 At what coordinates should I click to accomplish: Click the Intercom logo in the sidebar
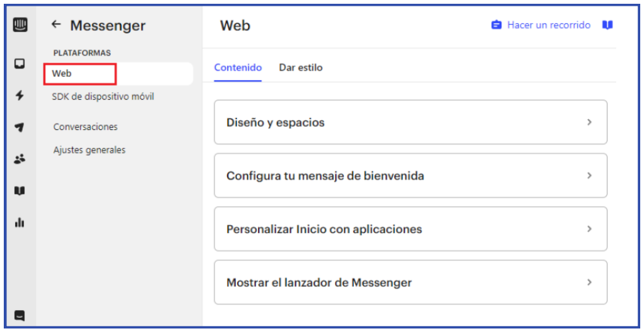point(20,25)
